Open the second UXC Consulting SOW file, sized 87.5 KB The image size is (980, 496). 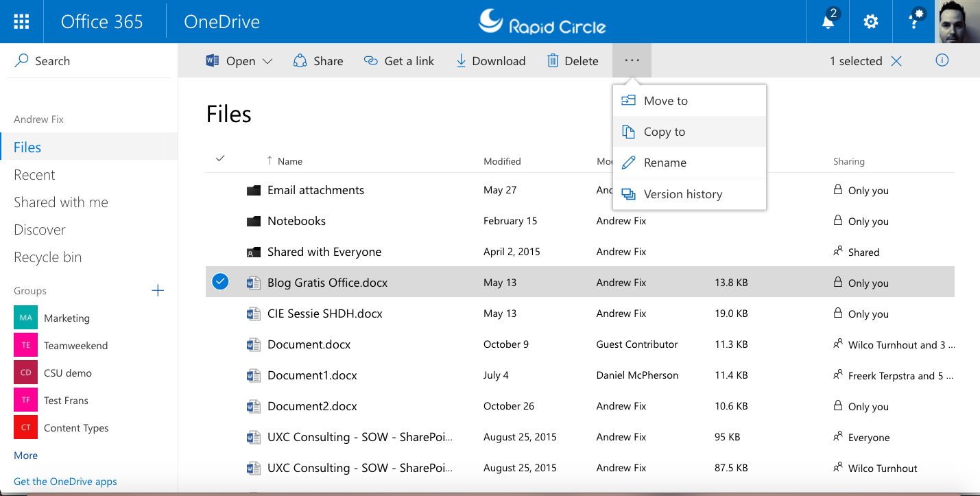pos(360,468)
